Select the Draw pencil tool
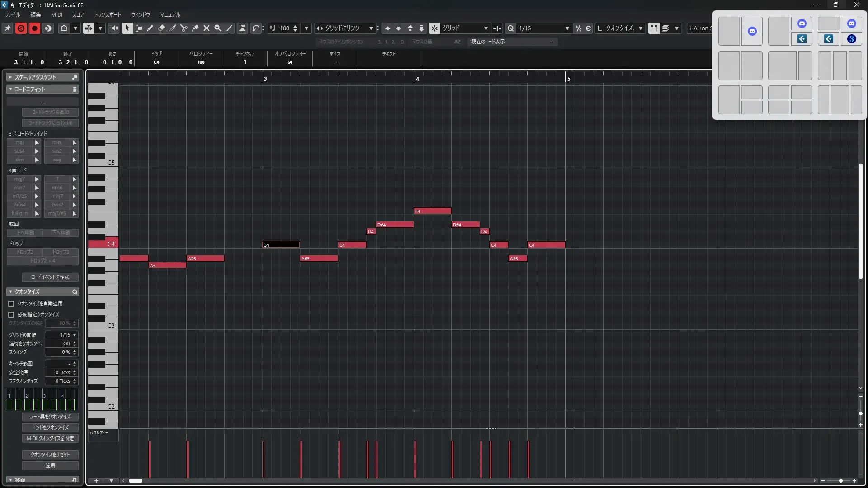 point(150,28)
